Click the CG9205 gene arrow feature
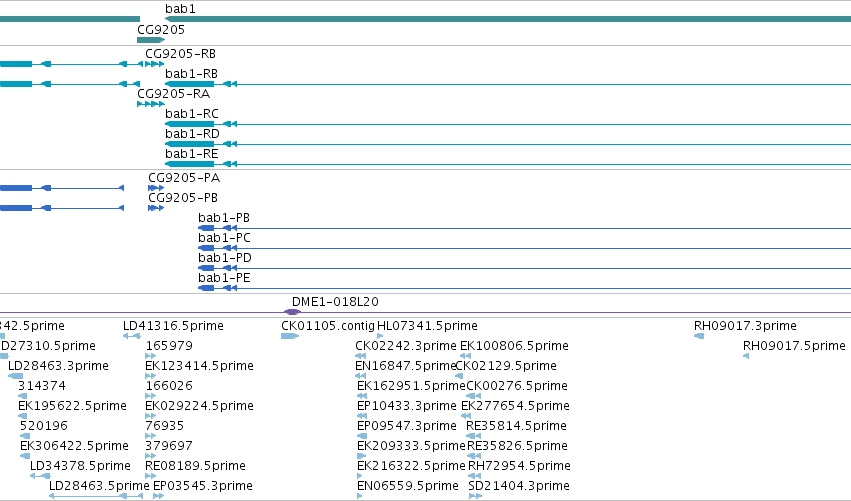Image resolution: width=851 pixels, height=501 pixels. pos(151,40)
